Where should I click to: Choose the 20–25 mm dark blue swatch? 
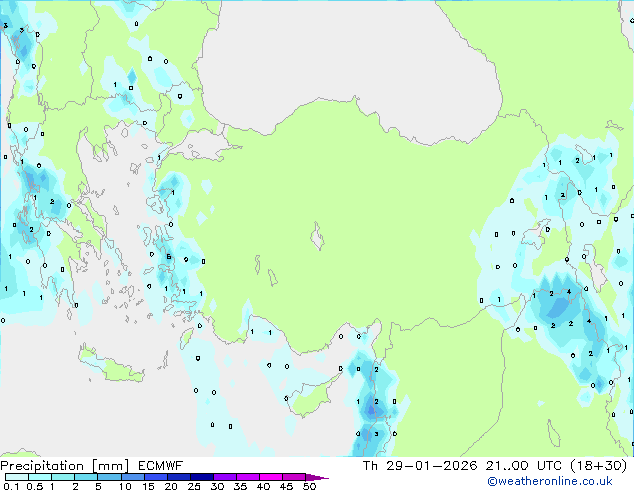pyautogui.click(x=178, y=477)
